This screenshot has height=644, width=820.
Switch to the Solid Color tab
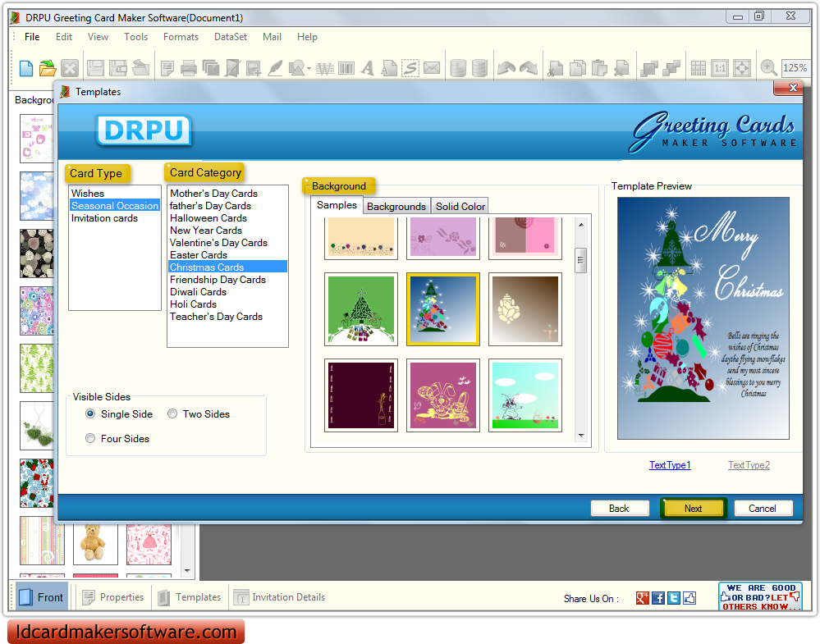pyautogui.click(x=459, y=206)
